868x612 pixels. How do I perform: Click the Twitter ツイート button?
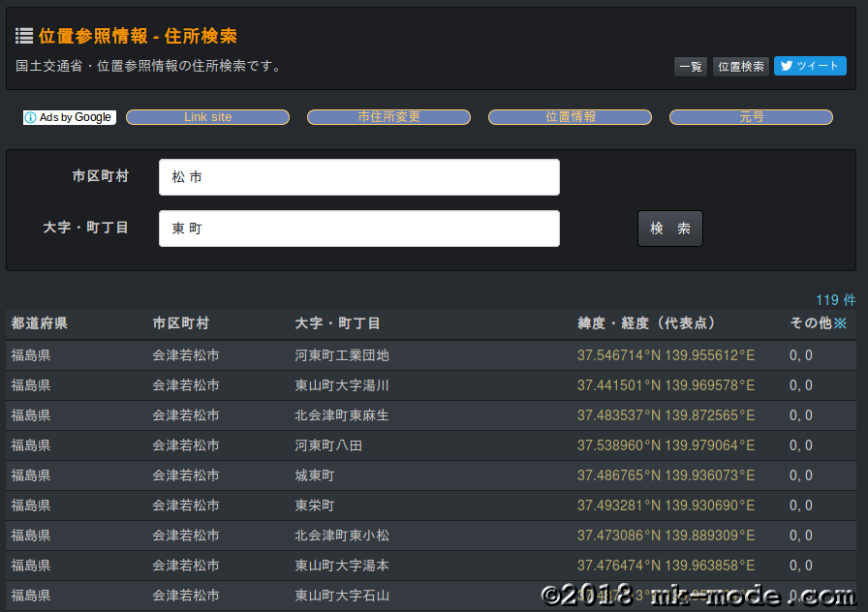tap(810, 66)
